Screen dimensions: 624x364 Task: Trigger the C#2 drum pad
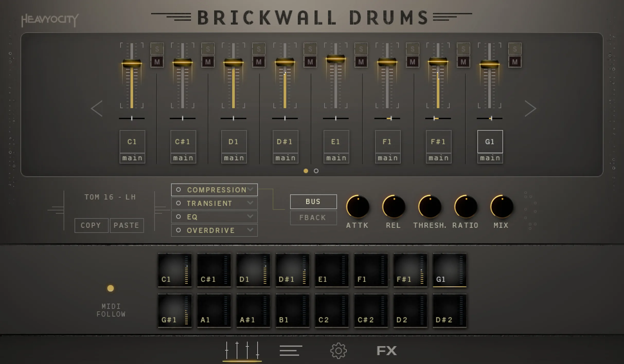371,311
